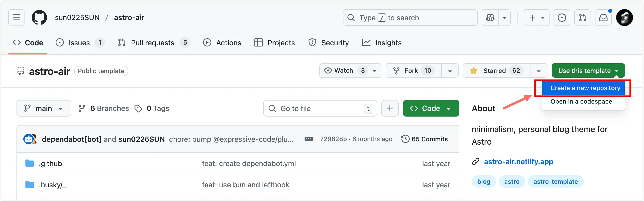This screenshot has width=644, height=201.
Task: Click the Watch count 3
Action: click(363, 71)
